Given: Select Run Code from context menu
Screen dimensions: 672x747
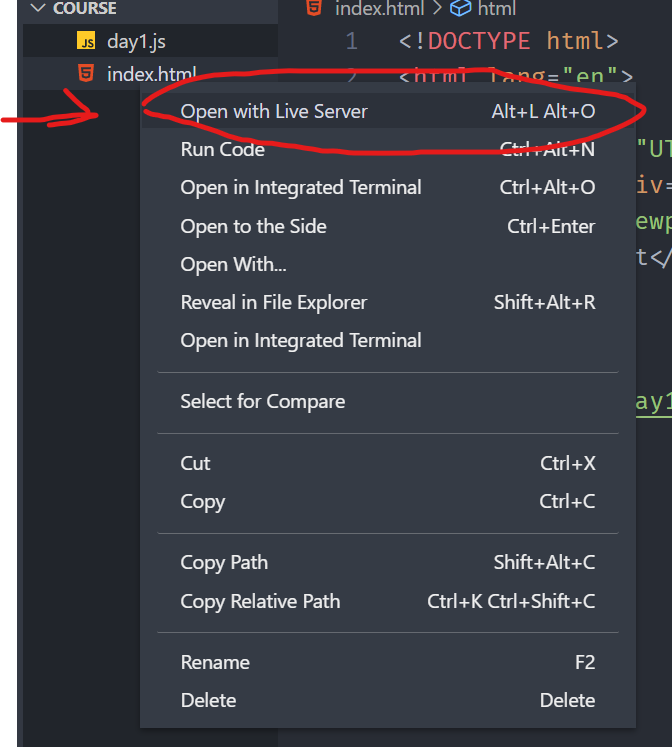Looking at the screenshot, I should click(388, 150).
